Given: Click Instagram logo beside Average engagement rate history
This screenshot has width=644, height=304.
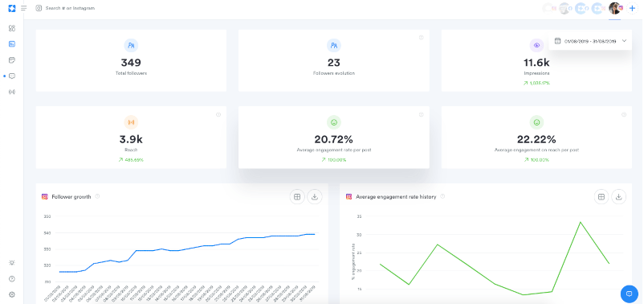Looking at the screenshot, I should pyautogui.click(x=349, y=196).
